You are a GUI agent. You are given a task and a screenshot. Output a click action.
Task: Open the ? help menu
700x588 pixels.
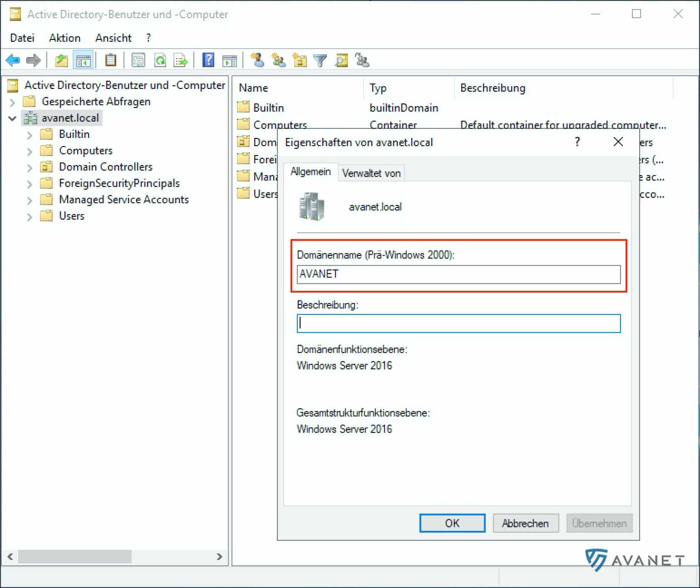point(148,38)
